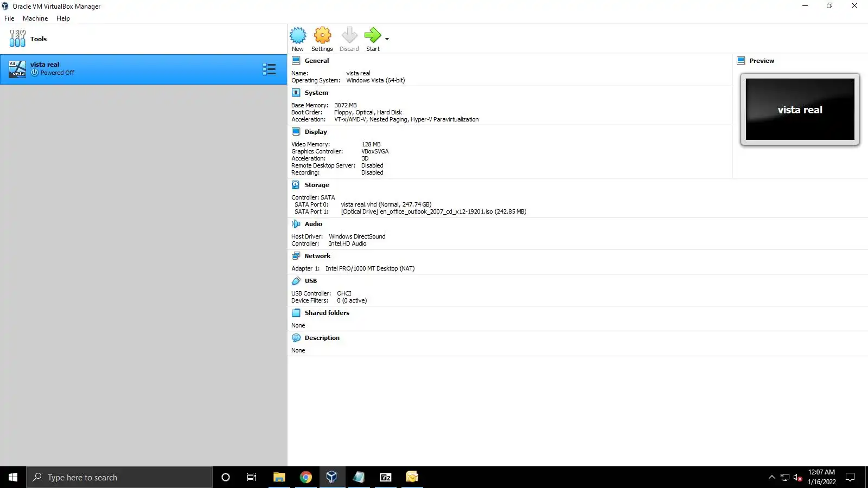Screen dimensions: 868x488
Task: Open the network tray icon
Action: [785, 477]
